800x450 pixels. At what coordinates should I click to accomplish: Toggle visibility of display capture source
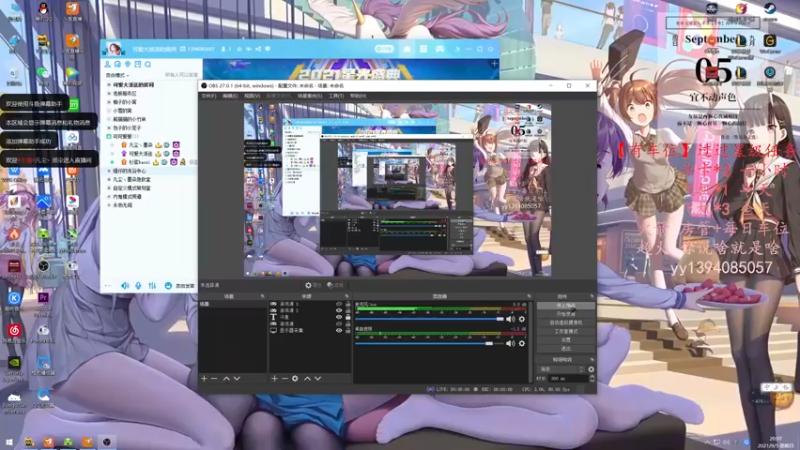(x=339, y=331)
